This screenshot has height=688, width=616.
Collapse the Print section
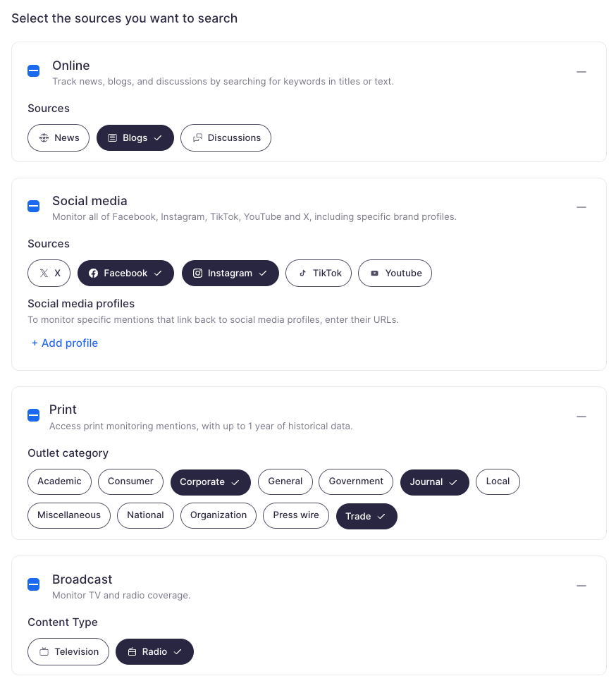coord(581,417)
